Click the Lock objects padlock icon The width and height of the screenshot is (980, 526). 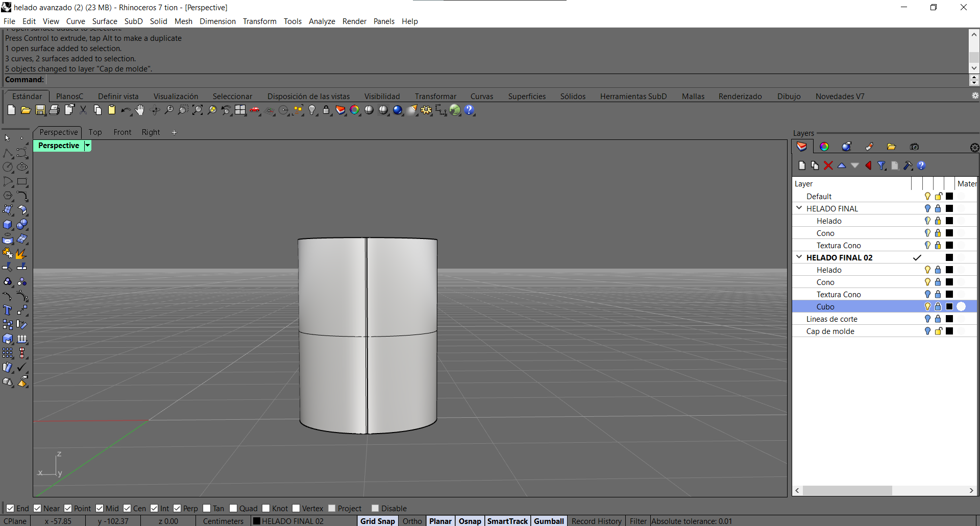point(326,110)
